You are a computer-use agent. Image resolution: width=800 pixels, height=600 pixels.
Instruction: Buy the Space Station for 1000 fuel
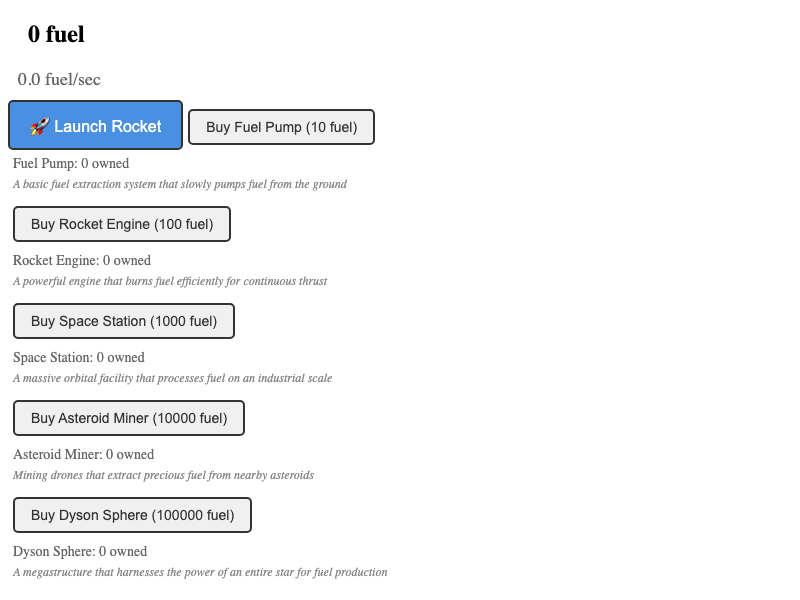tap(124, 321)
